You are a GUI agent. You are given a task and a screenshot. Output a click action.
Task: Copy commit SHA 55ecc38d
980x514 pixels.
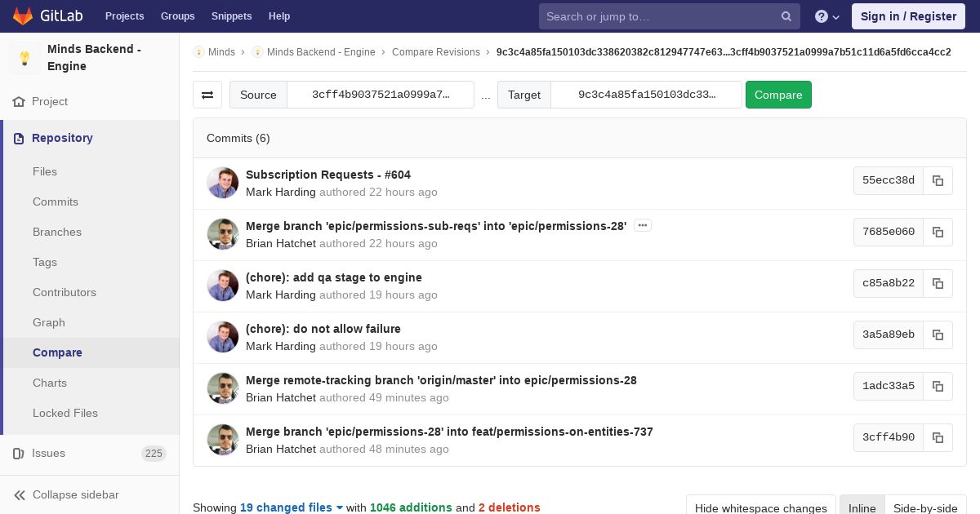[938, 181]
